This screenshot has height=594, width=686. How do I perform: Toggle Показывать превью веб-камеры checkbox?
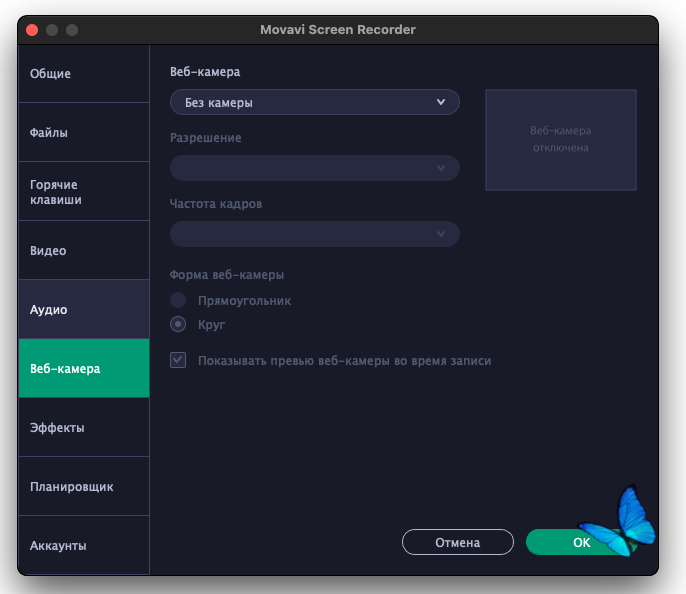(178, 360)
